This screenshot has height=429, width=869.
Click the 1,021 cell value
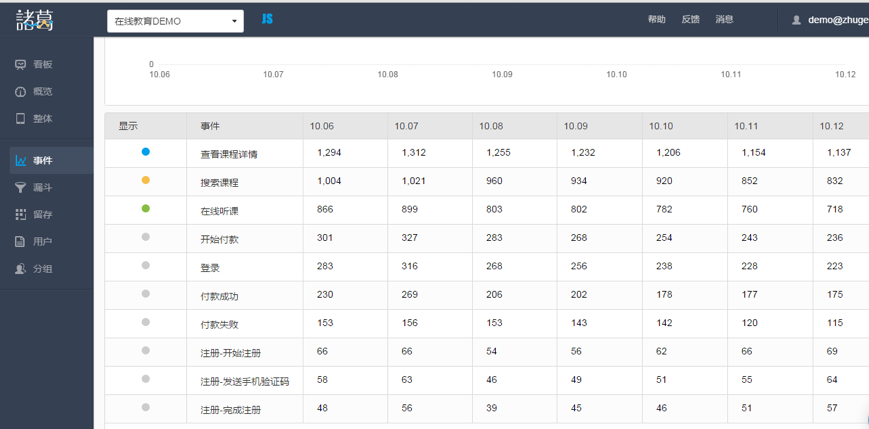(x=414, y=181)
